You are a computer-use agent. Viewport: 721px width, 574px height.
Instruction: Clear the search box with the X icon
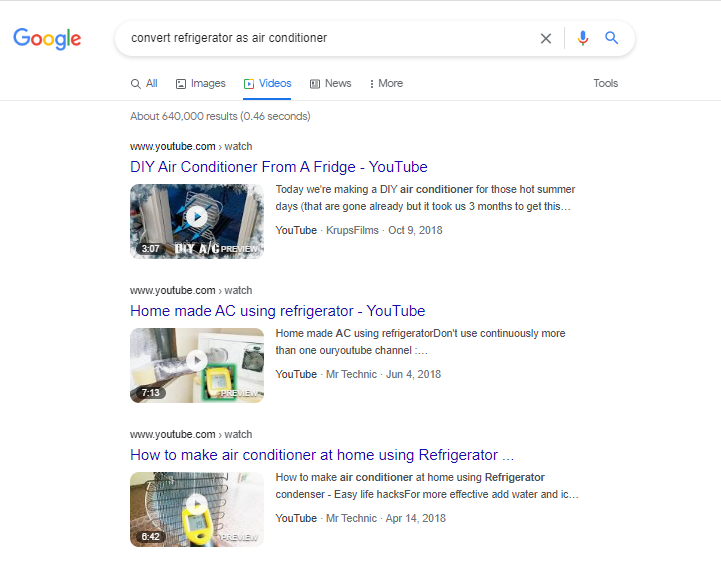[x=546, y=38]
